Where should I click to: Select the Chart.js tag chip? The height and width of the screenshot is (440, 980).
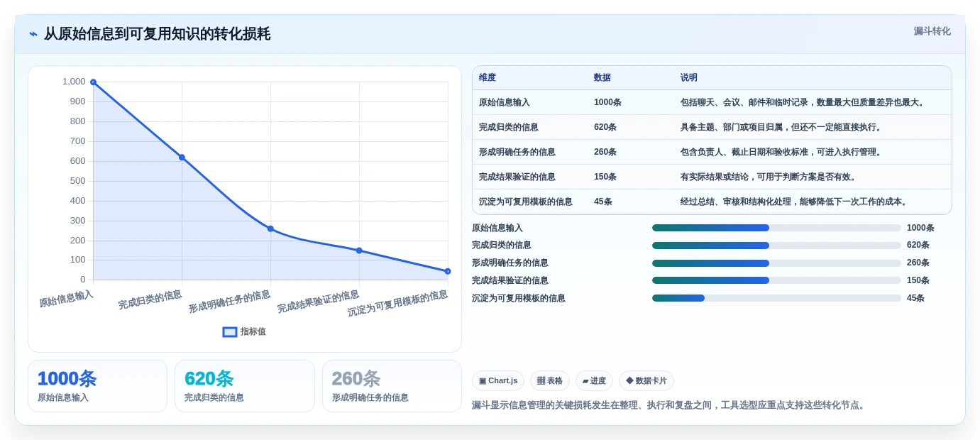[x=498, y=381]
